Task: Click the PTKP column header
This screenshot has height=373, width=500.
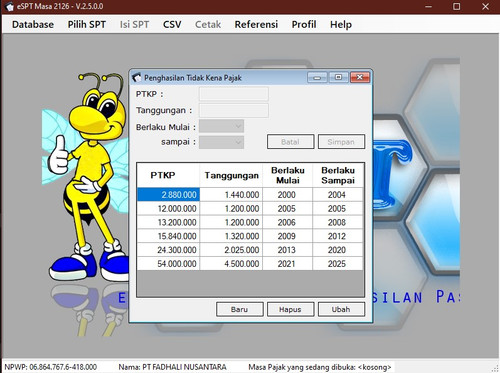Action: [x=168, y=175]
